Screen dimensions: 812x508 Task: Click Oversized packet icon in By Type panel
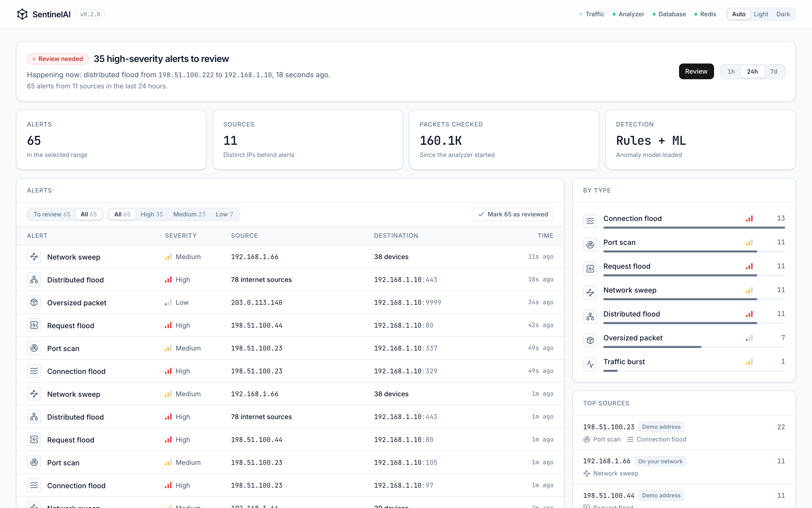point(590,340)
